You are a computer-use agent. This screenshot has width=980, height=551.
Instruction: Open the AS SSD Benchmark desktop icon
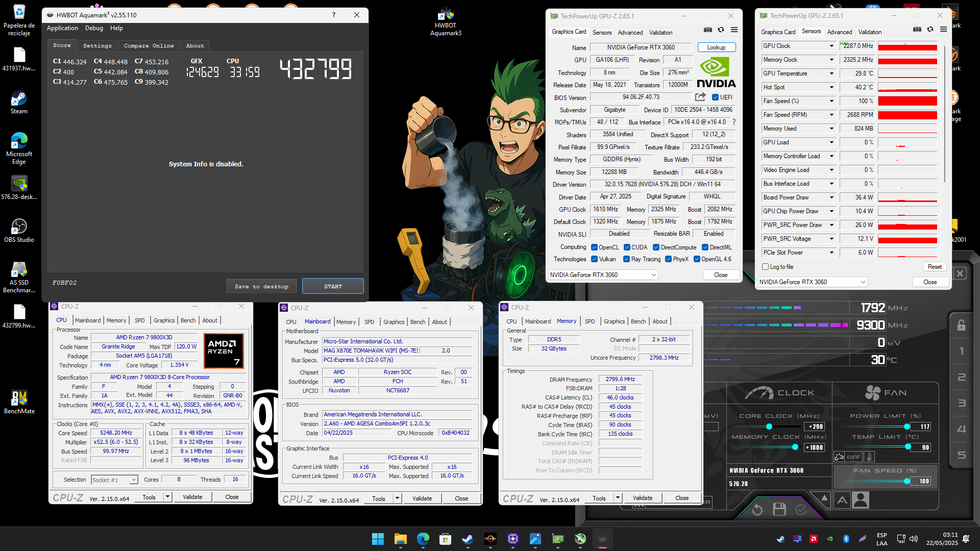[x=19, y=277]
